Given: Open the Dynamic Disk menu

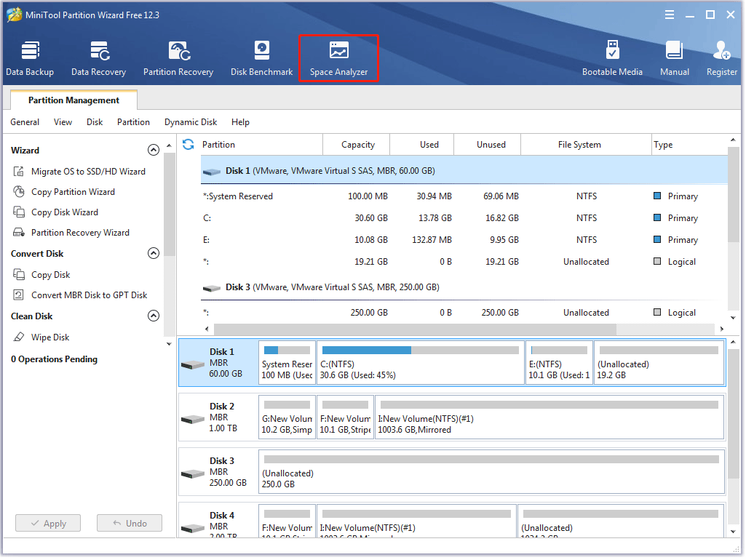Looking at the screenshot, I should pos(191,122).
